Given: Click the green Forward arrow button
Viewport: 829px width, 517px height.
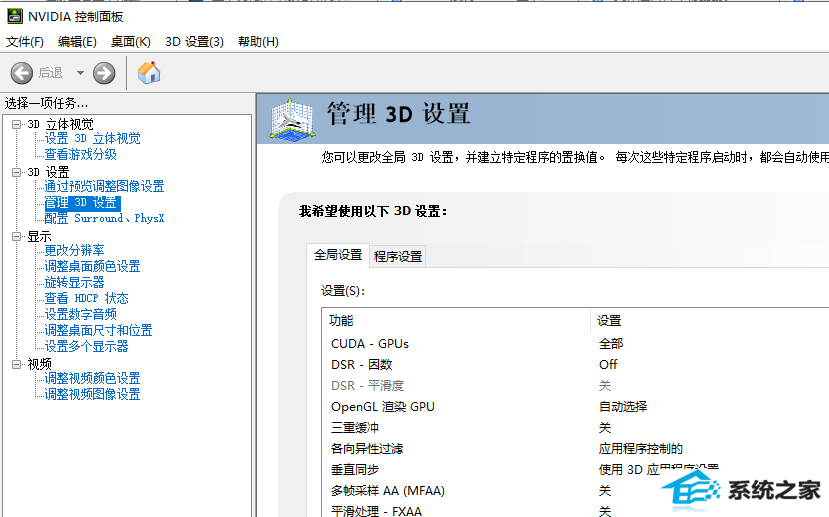Looking at the screenshot, I should [x=104, y=73].
